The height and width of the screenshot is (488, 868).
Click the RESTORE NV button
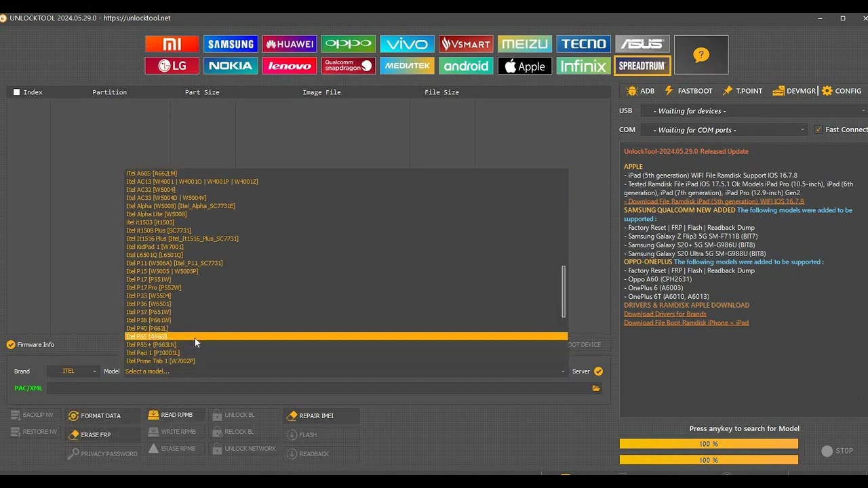coord(34,432)
